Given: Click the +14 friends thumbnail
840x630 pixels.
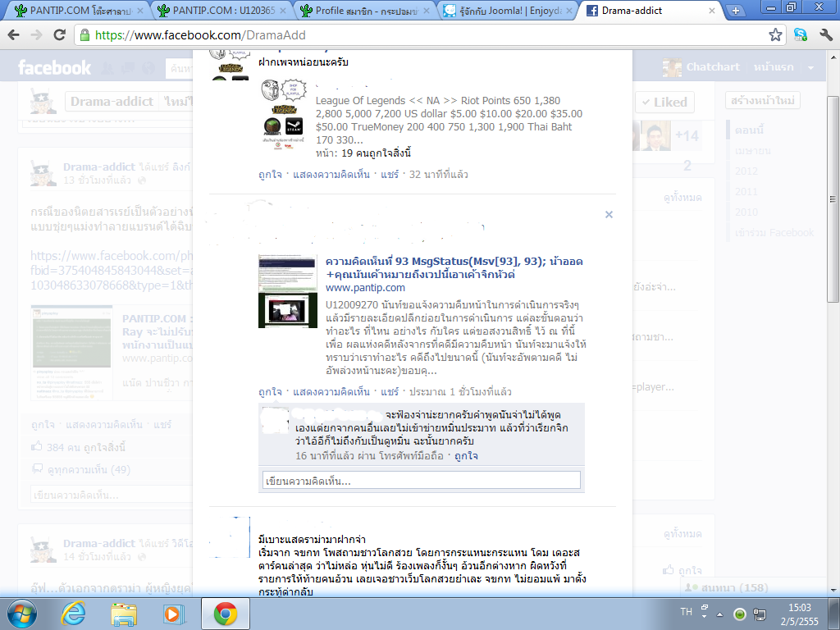Looking at the screenshot, I should (x=687, y=135).
